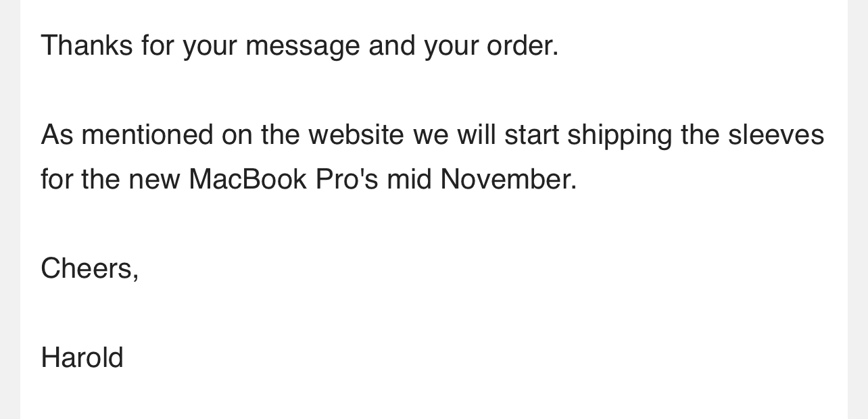Image resolution: width=868 pixels, height=419 pixels.
Task: Click the word "order." ending the first sentence
Action: [x=522, y=46]
